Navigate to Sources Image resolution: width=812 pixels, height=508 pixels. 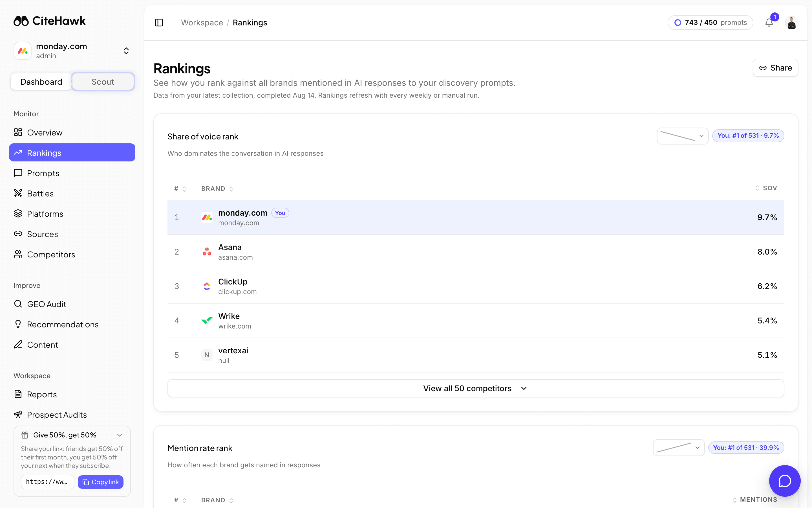(x=72, y=234)
